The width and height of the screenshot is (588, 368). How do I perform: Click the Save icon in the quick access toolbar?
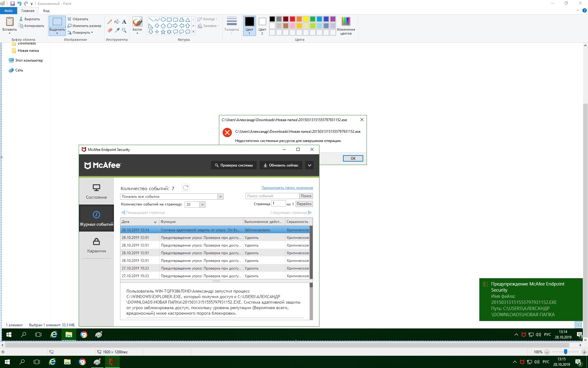(x=13, y=4)
